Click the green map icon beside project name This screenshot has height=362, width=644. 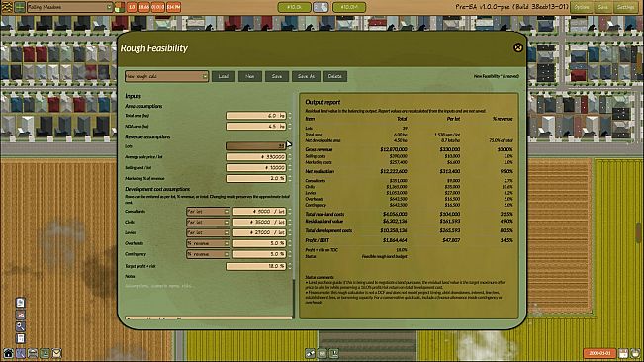pyautogui.click(x=20, y=7)
